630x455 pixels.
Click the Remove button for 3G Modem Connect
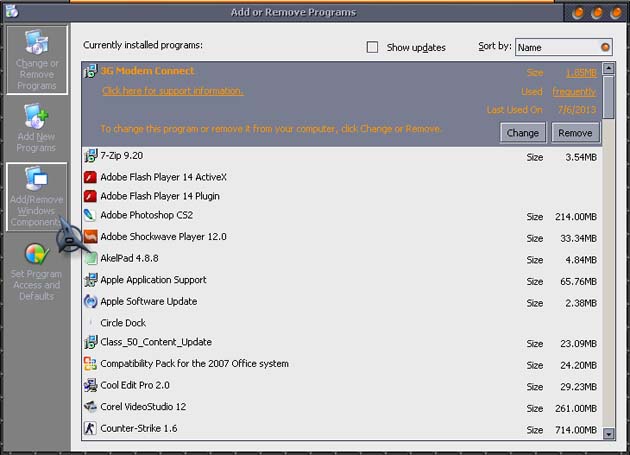pyautogui.click(x=575, y=133)
